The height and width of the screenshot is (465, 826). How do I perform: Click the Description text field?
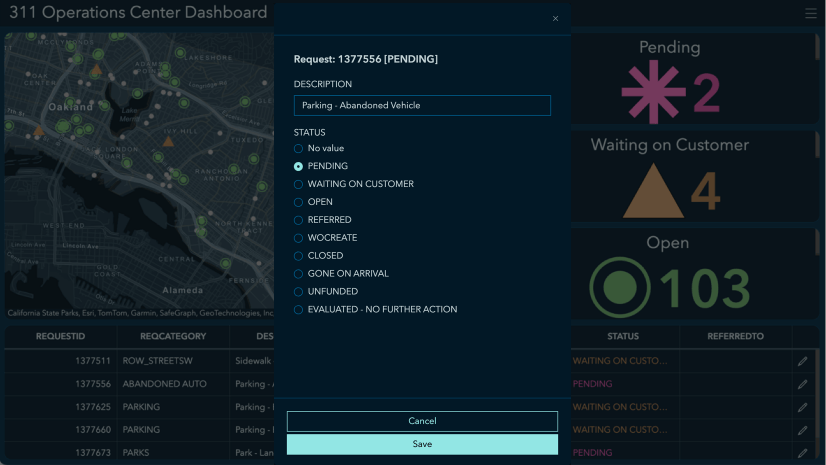[x=422, y=105]
